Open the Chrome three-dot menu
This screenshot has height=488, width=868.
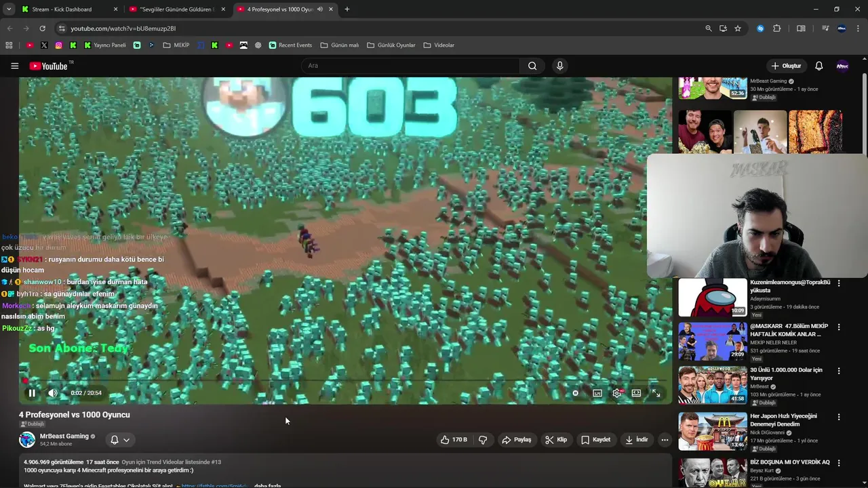coord(859,28)
